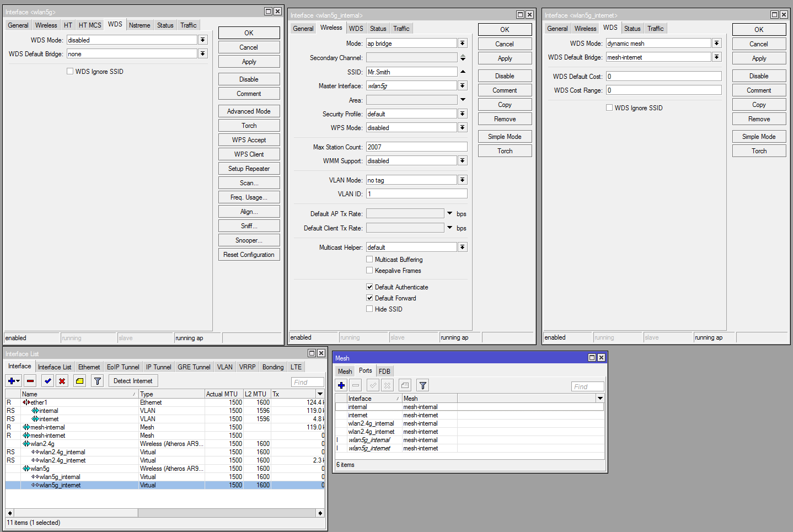Screen dimensions: 793x532
Task: Remove selected interface with the minus icon
Action: click(30, 380)
